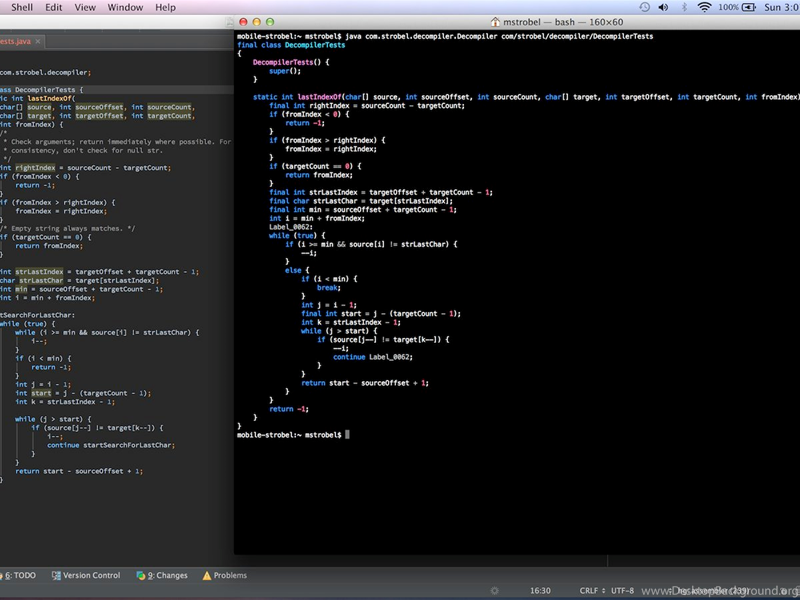The image size is (800, 600).
Task: Click 'com.strobel.decompiler;' package line in editor
Action: 45,72
